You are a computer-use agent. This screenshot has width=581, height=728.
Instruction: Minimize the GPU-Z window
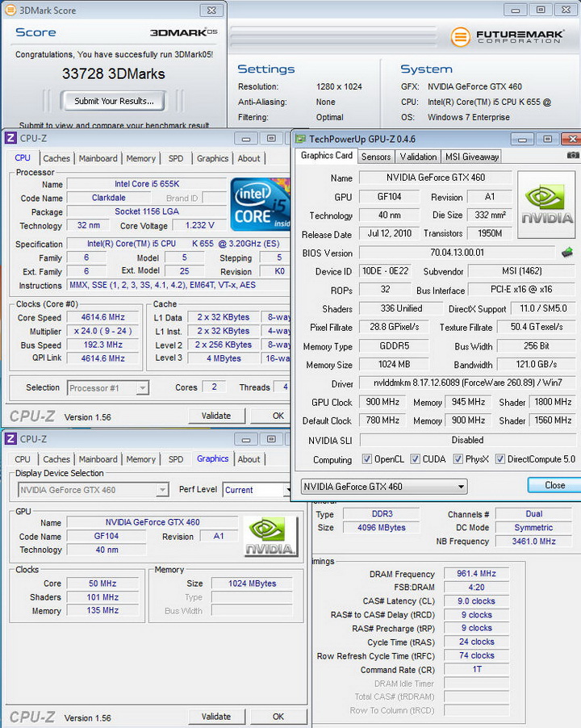[522, 139]
